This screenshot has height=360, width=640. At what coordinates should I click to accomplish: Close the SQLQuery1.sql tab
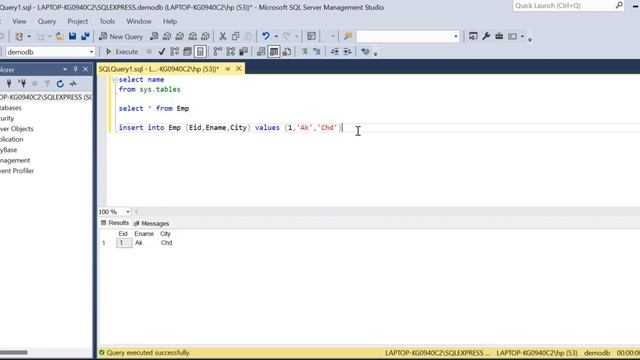pos(239,69)
